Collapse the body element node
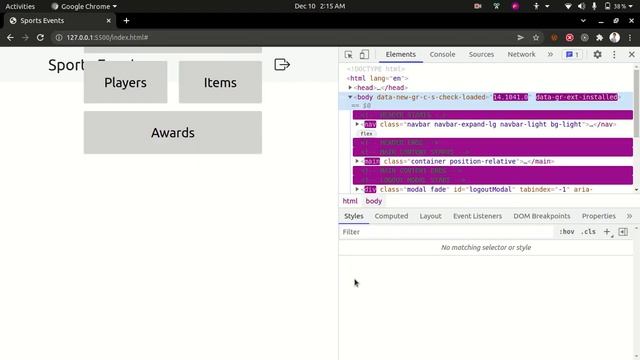Viewport: 640px width, 360px height. point(350,97)
